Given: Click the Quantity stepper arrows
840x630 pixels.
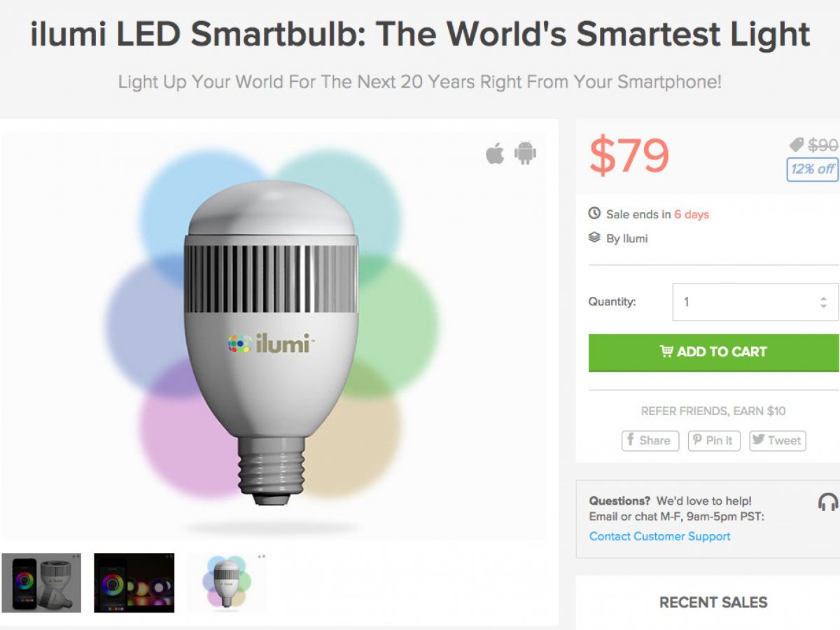Looking at the screenshot, I should tap(823, 302).
